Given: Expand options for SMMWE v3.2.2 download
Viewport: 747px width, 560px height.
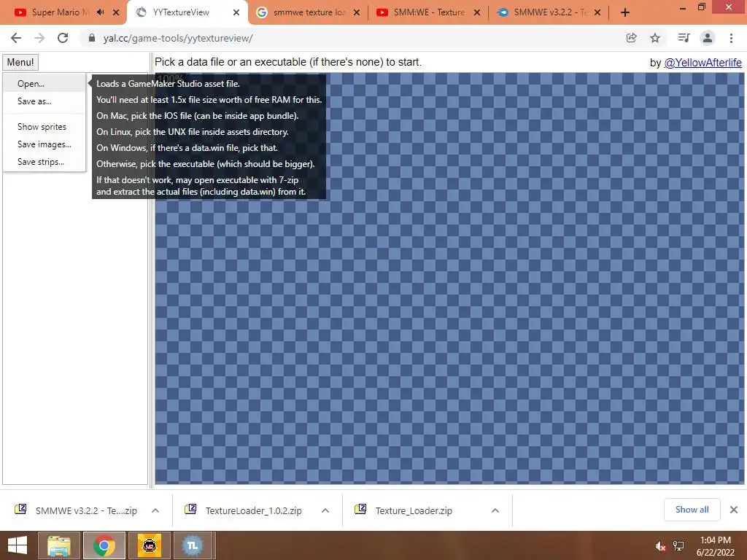Looking at the screenshot, I should (155, 510).
